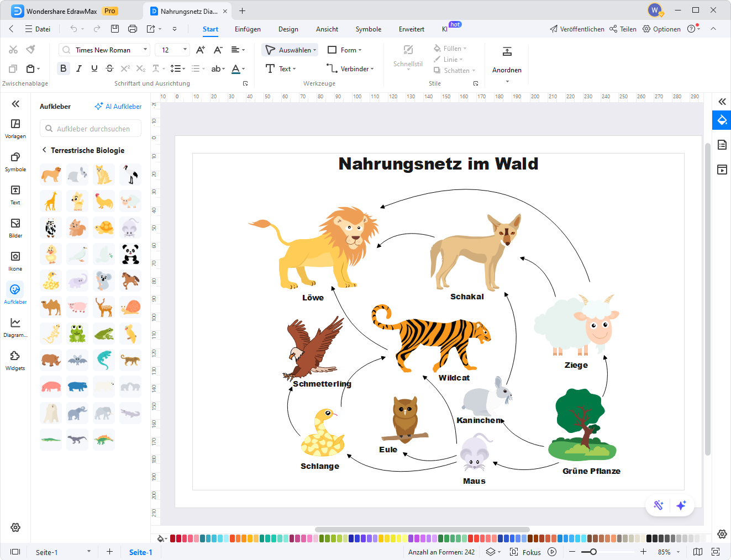Open the full screen view icon bottom right
Viewport: 731px width, 560px height.
714,551
